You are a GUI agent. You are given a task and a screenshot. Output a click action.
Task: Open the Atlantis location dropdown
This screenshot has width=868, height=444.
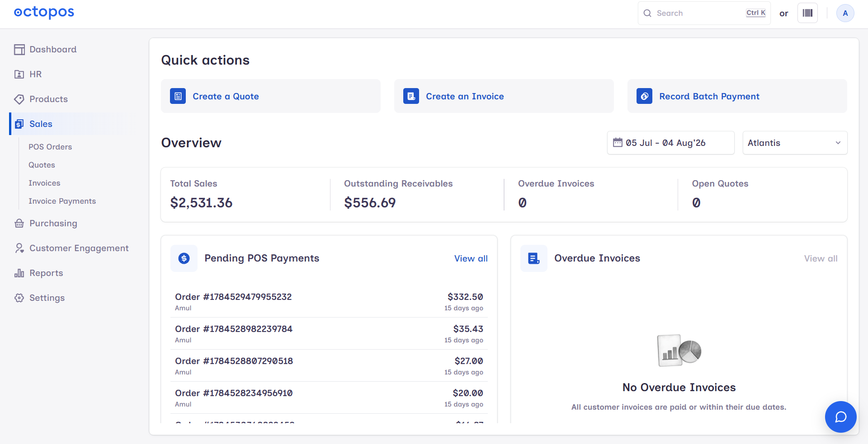coord(795,143)
